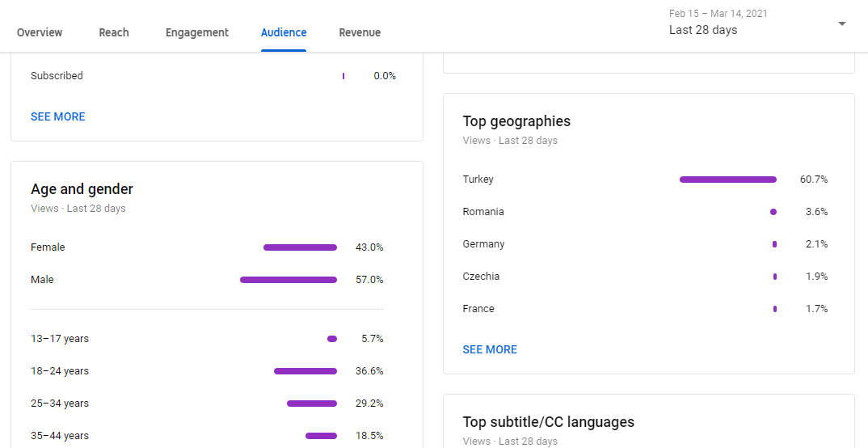Open the Overview tab

tap(40, 32)
